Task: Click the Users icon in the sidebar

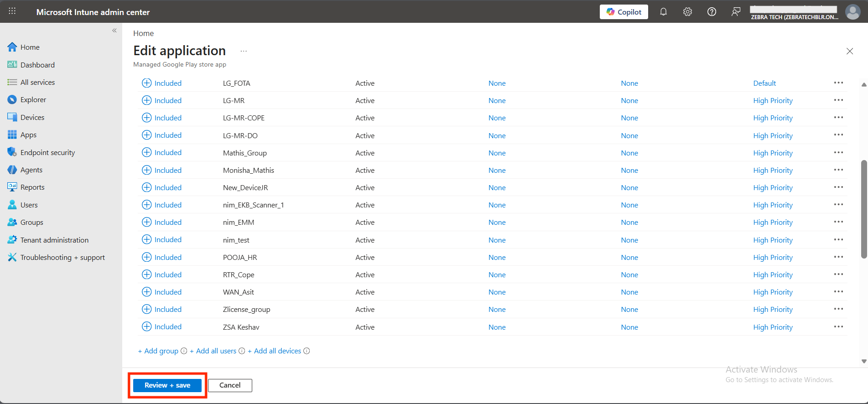Action: (12, 205)
